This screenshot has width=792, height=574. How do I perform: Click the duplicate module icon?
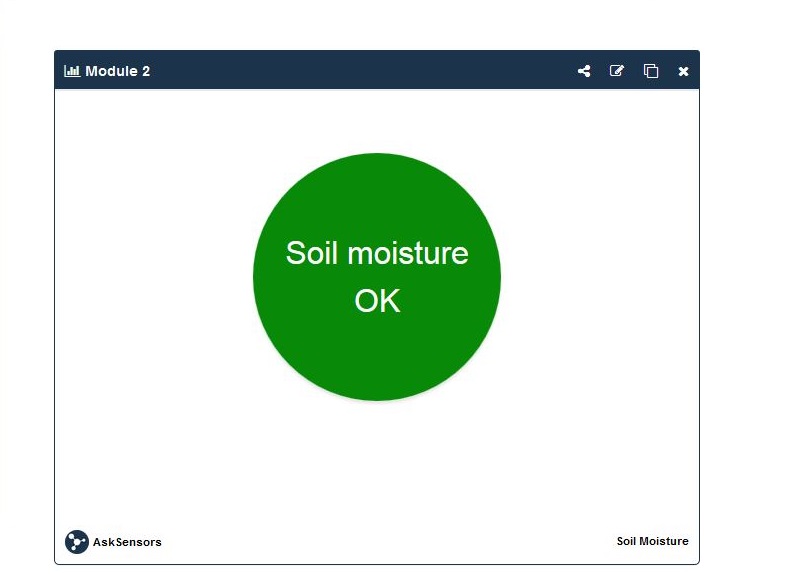point(651,71)
